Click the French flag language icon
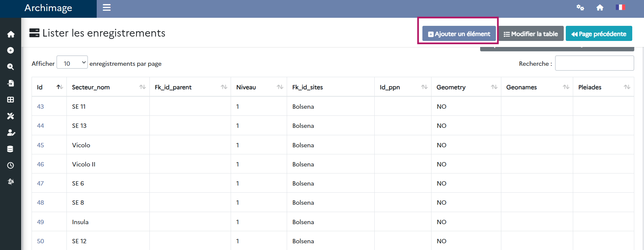 (620, 7)
